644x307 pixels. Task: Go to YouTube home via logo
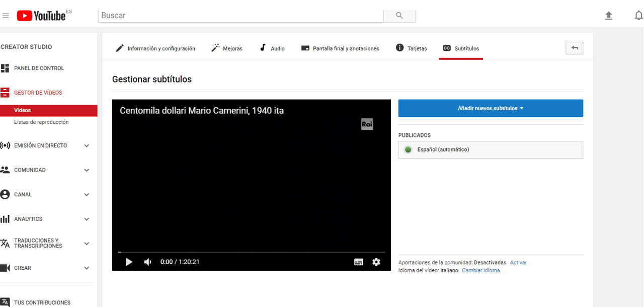point(41,16)
